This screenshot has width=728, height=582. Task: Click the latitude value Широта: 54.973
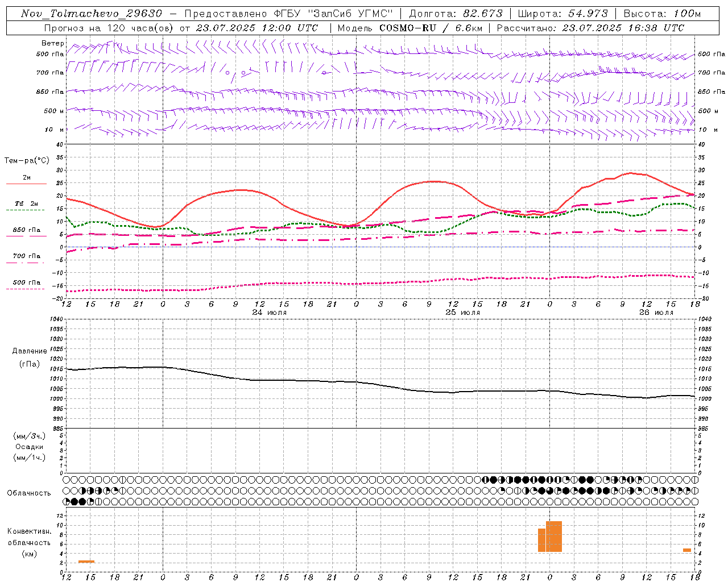(562, 14)
